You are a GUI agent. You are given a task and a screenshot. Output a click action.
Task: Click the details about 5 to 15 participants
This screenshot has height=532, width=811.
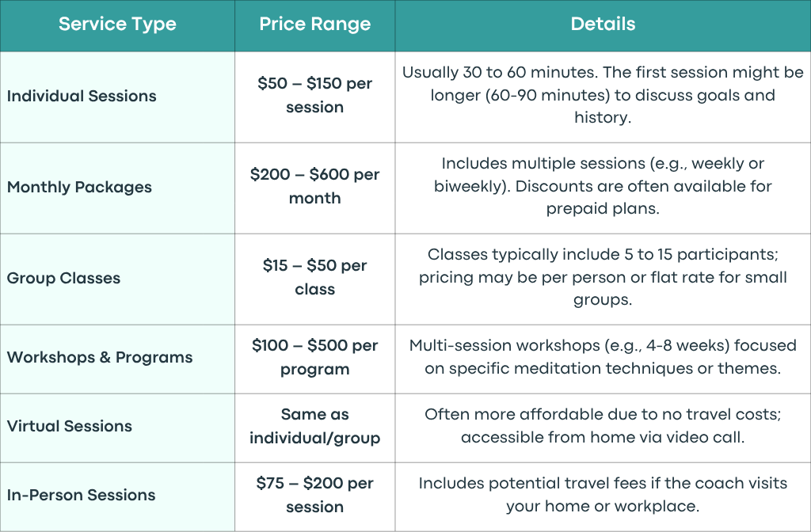pyautogui.click(x=603, y=277)
